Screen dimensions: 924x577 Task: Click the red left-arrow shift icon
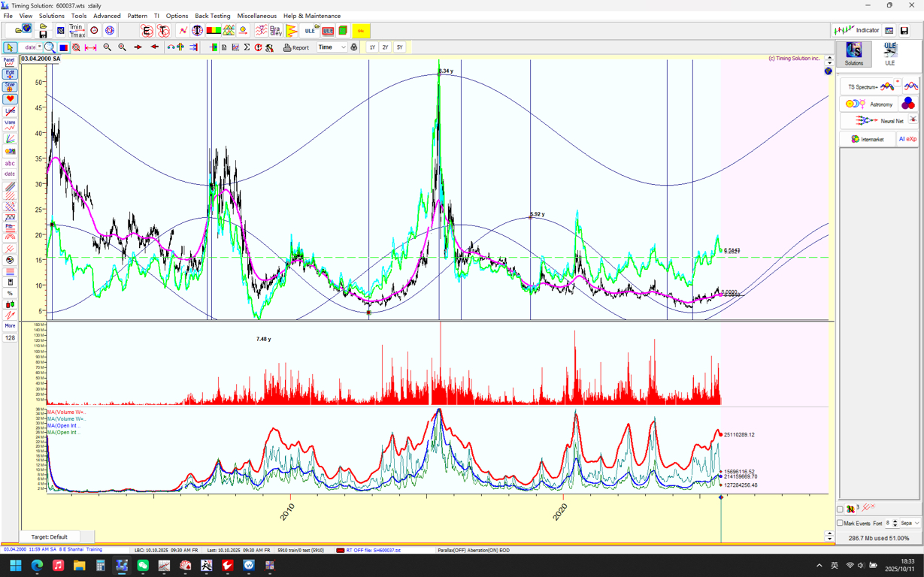(x=155, y=47)
